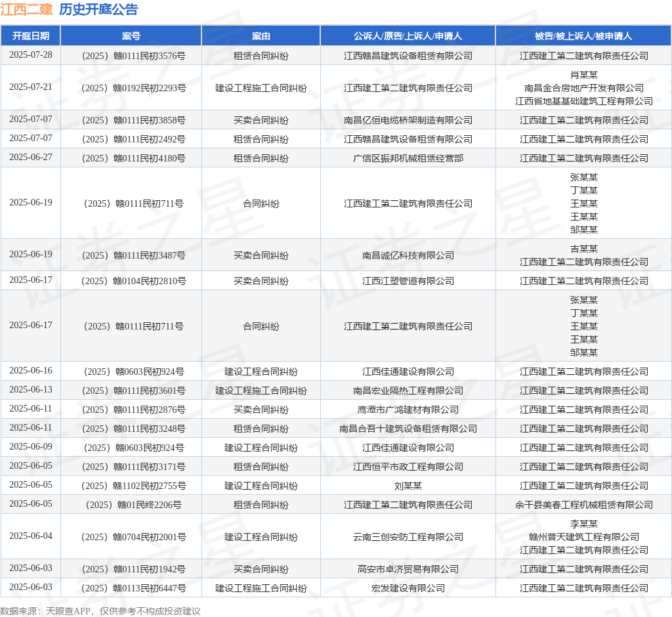Select plaintiff 高安市卓济贸易有限公司
This screenshot has height=617, width=672.
pyautogui.click(x=408, y=569)
